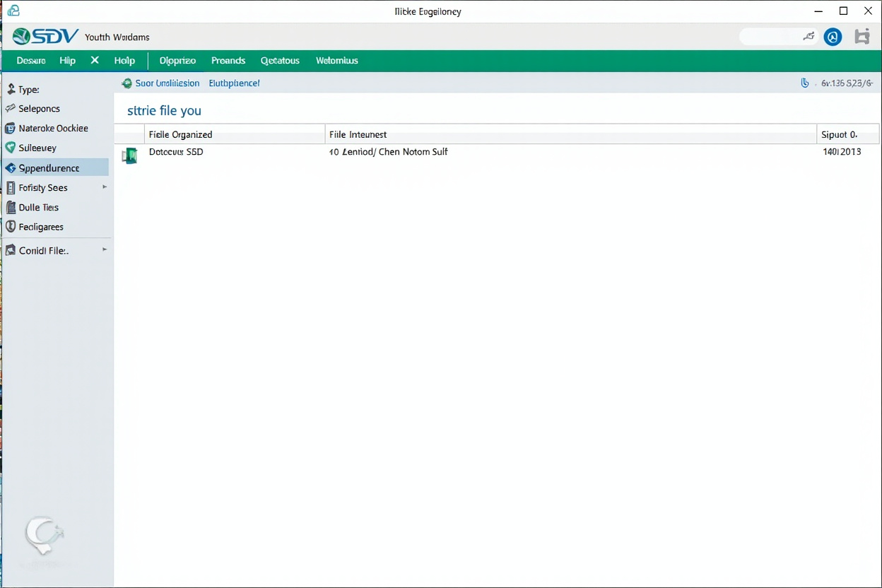
Task: Select Fecligarees in the sidebar
Action: pos(41,227)
